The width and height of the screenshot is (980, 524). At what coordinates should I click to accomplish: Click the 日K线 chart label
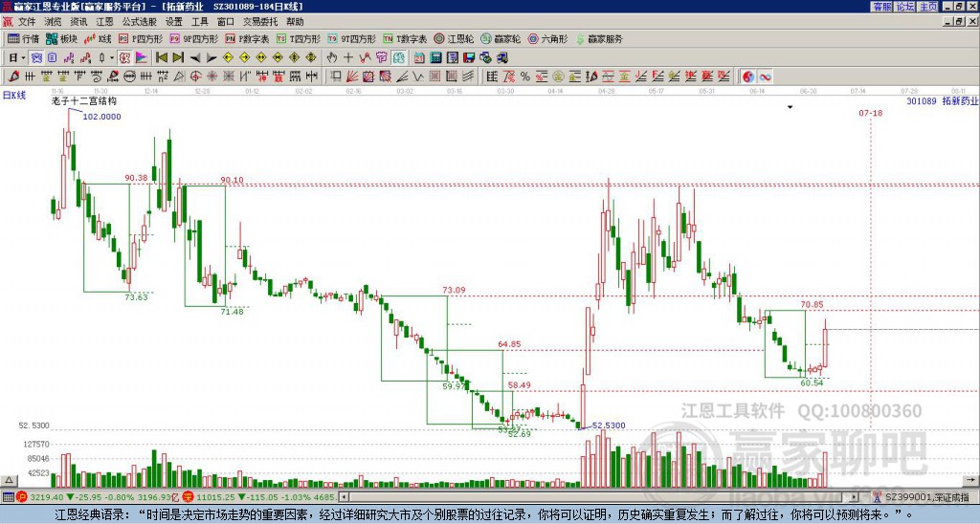pyautogui.click(x=13, y=95)
